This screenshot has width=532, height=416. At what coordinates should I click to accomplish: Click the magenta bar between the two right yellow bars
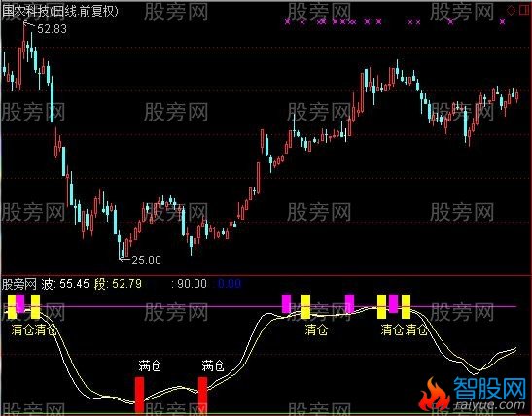pos(393,303)
